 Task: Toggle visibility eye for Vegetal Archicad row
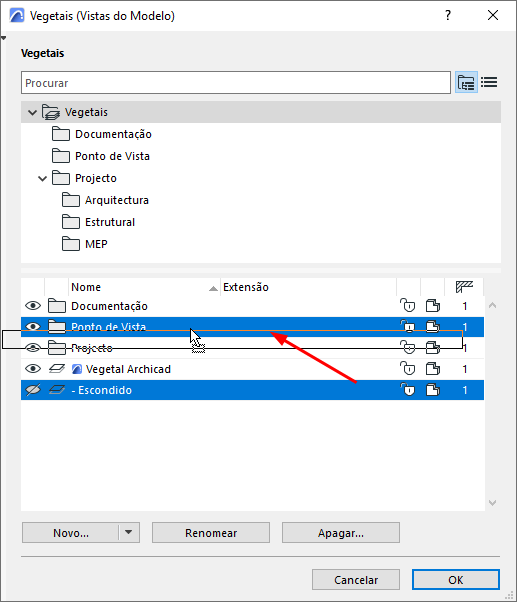[x=33, y=369]
